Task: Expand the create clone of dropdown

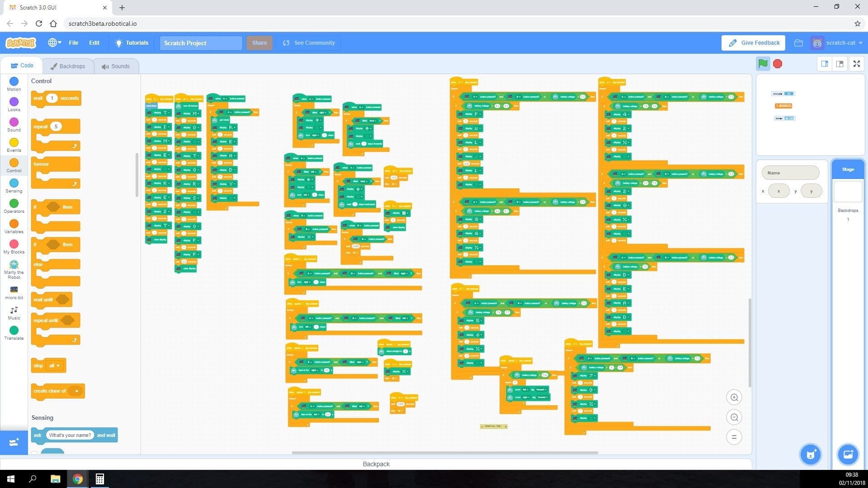Action: tap(75, 391)
